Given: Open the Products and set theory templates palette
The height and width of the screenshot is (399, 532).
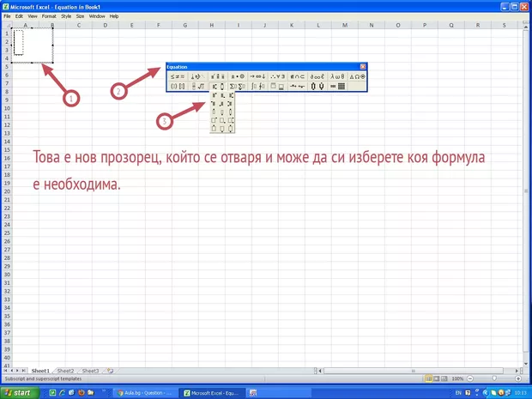Looking at the screenshot, I should [317, 87].
